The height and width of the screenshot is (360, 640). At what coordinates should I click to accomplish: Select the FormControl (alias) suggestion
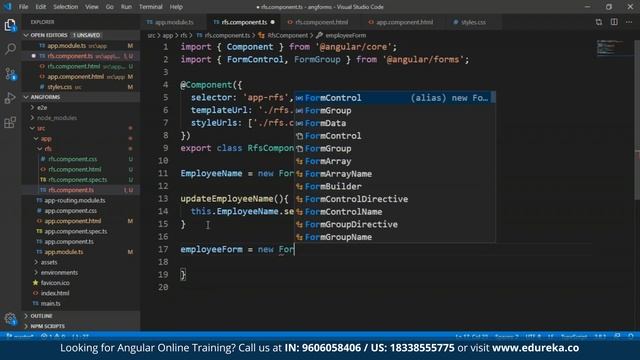pyautogui.click(x=395, y=98)
